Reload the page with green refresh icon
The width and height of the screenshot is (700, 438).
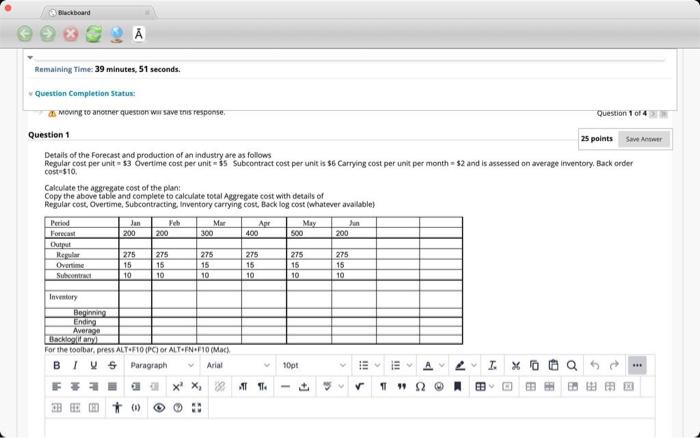tap(94, 33)
